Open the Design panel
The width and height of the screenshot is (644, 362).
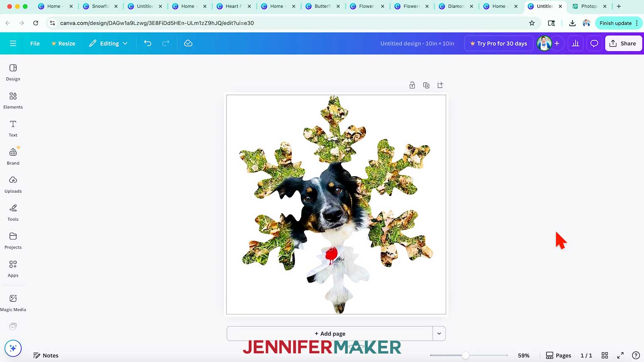pyautogui.click(x=13, y=73)
